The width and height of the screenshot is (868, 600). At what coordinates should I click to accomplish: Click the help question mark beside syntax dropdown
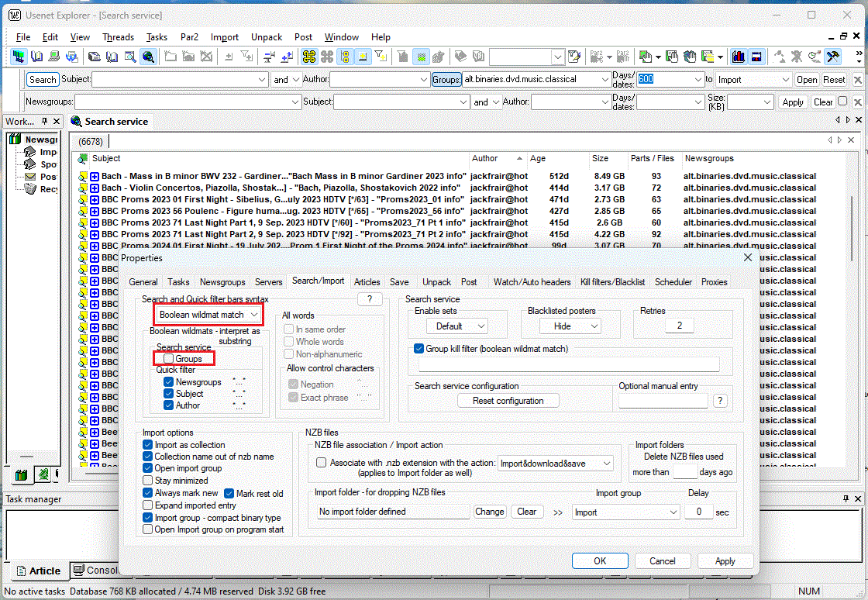coord(370,299)
